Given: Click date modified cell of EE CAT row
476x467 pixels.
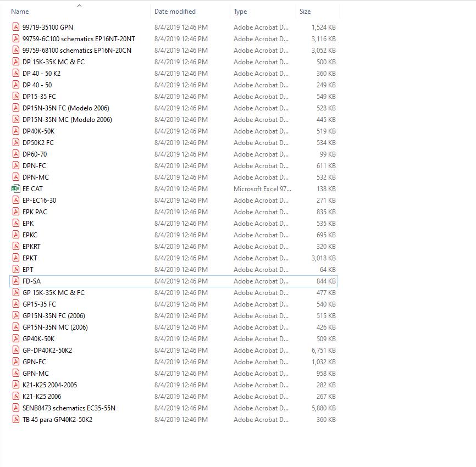Looking at the screenshot, I should tap(181, 189).
